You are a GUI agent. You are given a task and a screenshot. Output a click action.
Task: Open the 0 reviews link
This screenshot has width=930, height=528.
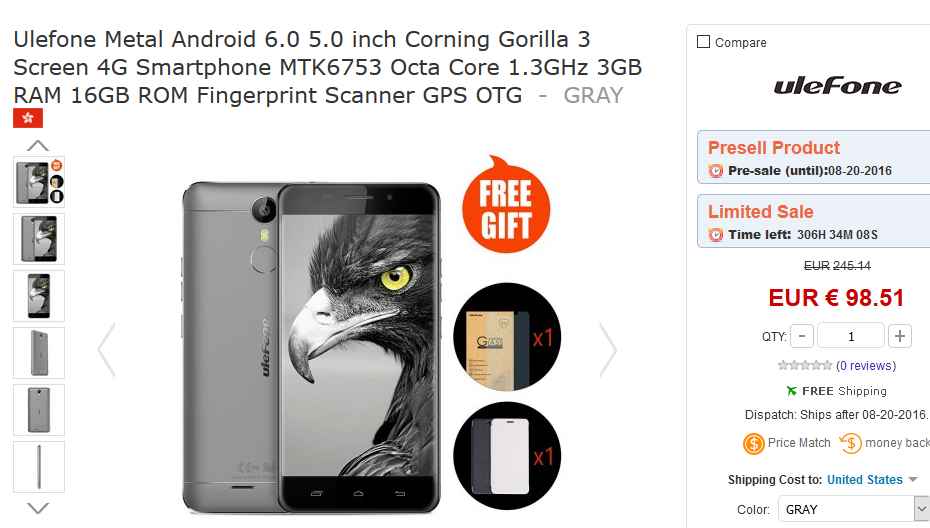[x=866, y=365]
